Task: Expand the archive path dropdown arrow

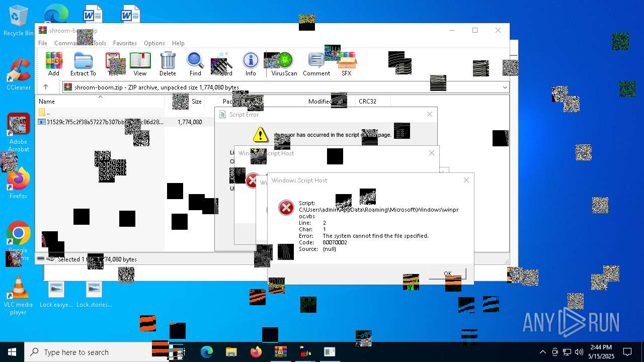Action: click(505, 87)
